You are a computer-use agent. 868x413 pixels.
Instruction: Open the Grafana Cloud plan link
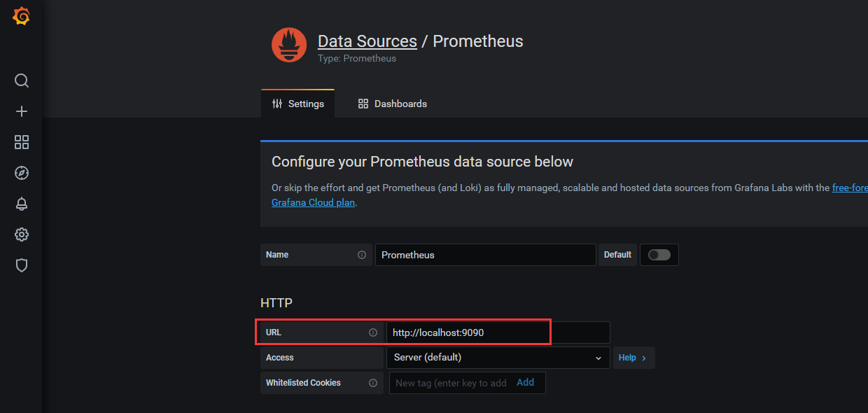point(313,202)
